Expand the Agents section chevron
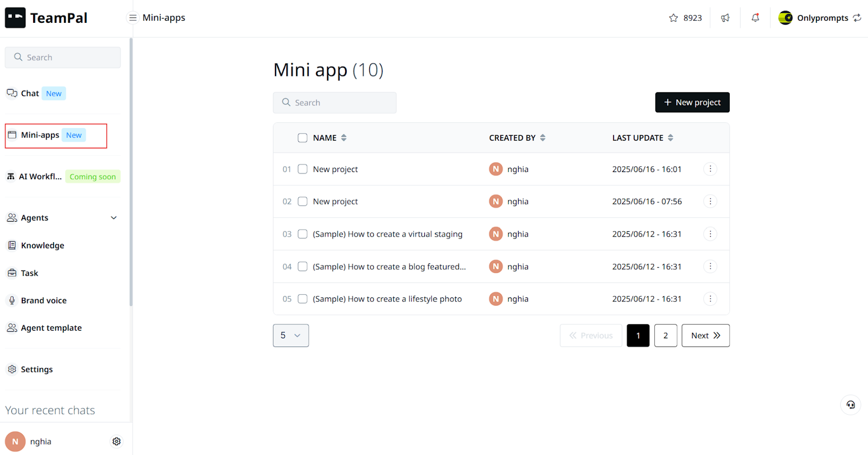 (x=114, y=218)
